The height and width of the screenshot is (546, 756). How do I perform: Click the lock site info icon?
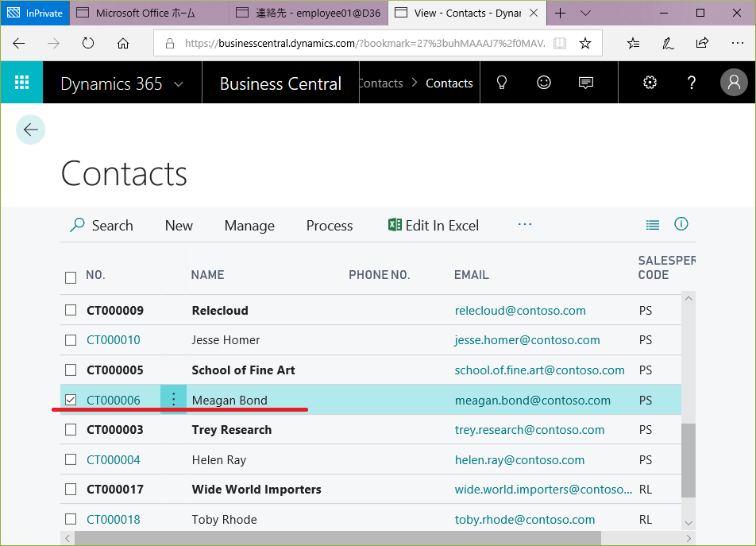[170, 44]
